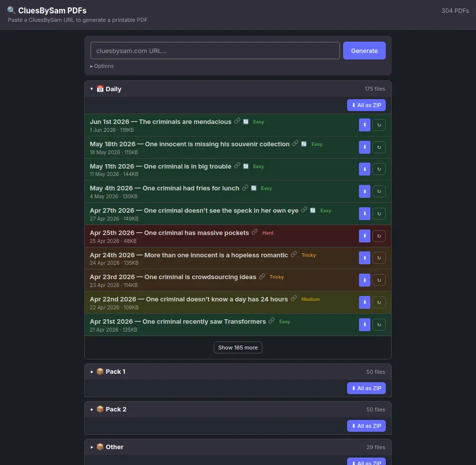Download all Daily files as ZIP

click(x=366, y=105)
